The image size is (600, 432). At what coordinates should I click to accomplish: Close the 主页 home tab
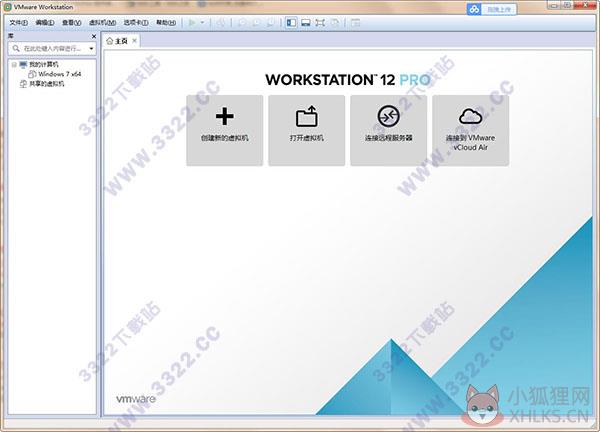134,41
